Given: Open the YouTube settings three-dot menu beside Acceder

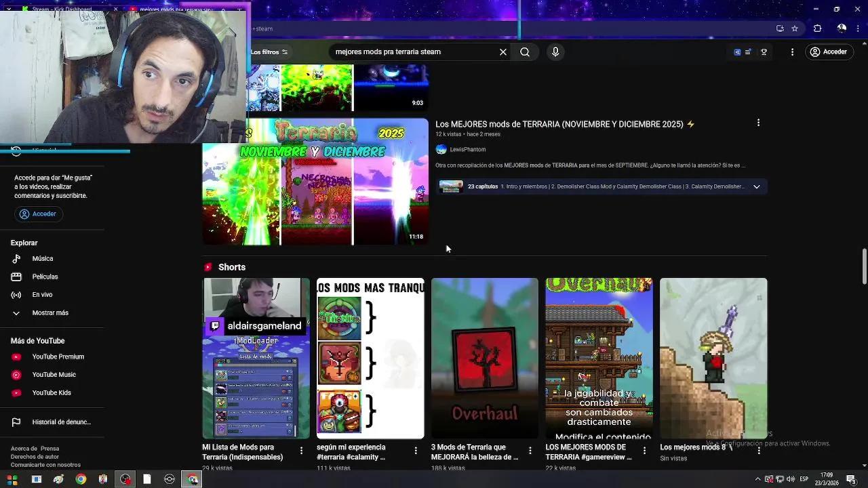Looking at the screenshot, I should point(792,52).
